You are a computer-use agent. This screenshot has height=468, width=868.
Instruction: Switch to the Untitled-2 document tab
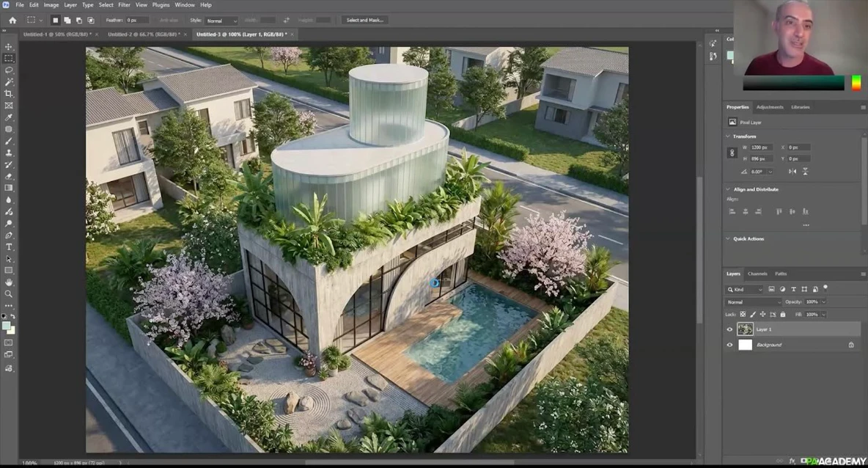point(144,34)
